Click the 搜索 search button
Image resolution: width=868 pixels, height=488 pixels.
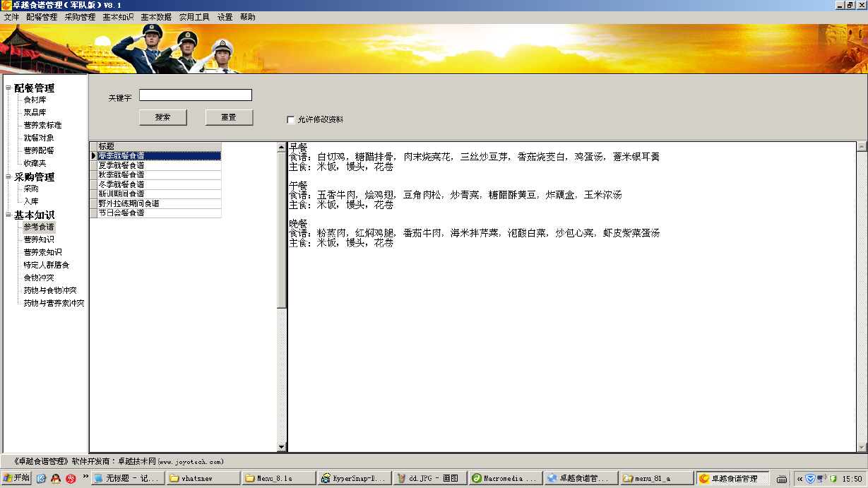pos(163,117)
